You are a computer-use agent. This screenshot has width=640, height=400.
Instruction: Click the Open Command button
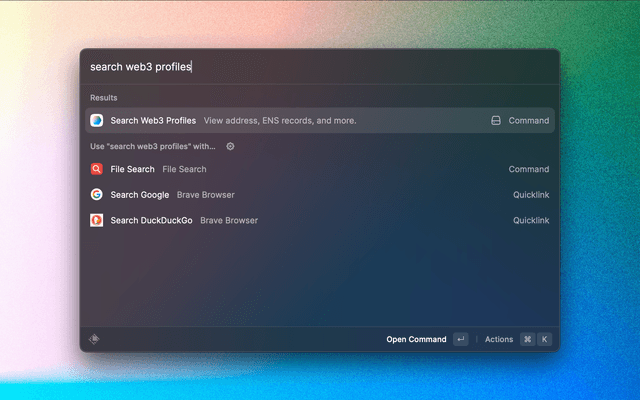point(417,339)
